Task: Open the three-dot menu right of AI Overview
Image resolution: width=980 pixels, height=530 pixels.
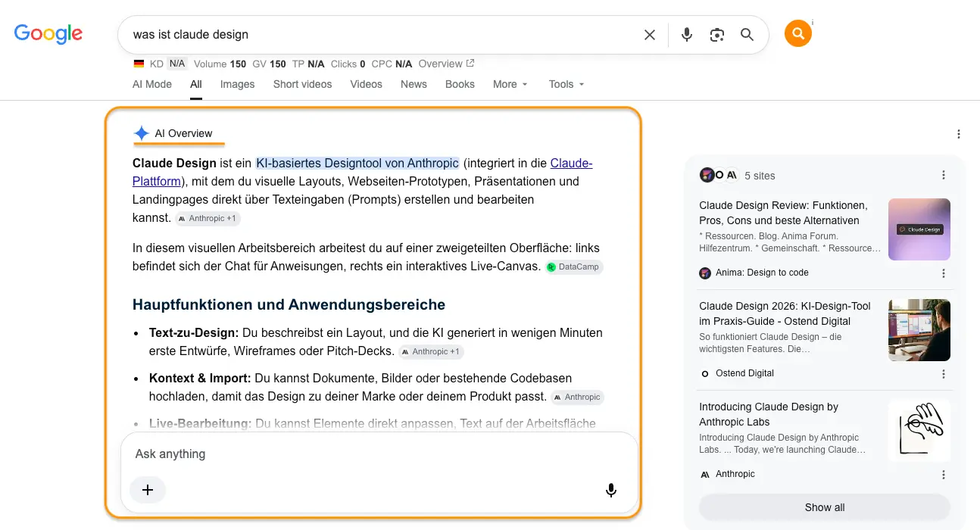Action: 959,134
